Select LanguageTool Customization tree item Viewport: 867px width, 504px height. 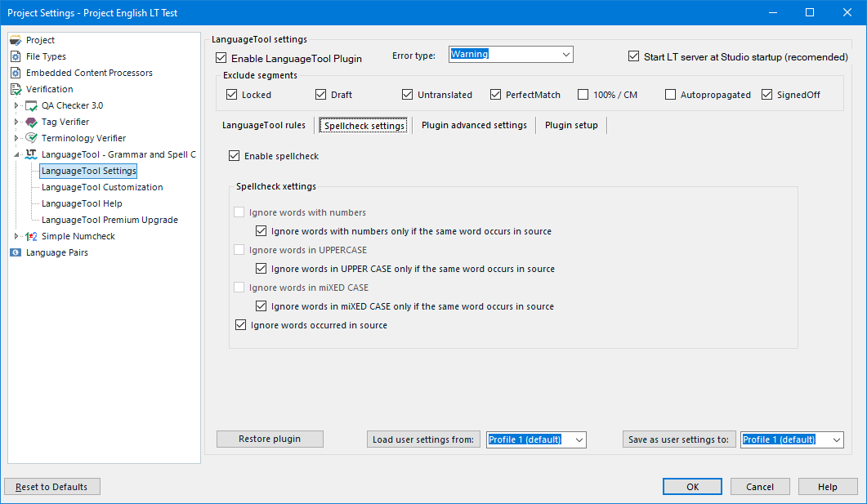click(x=102, y=187)
